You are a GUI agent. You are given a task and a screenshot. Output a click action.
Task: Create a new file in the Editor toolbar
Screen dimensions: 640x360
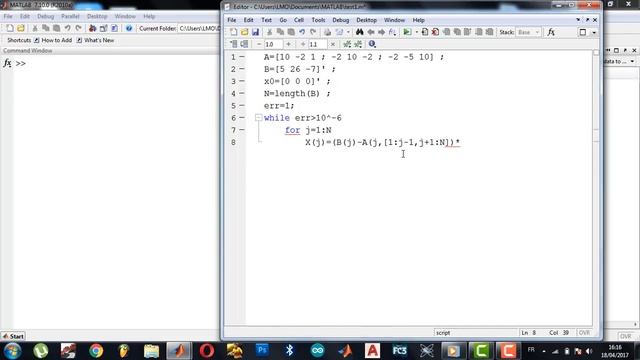tap(233, 32)
